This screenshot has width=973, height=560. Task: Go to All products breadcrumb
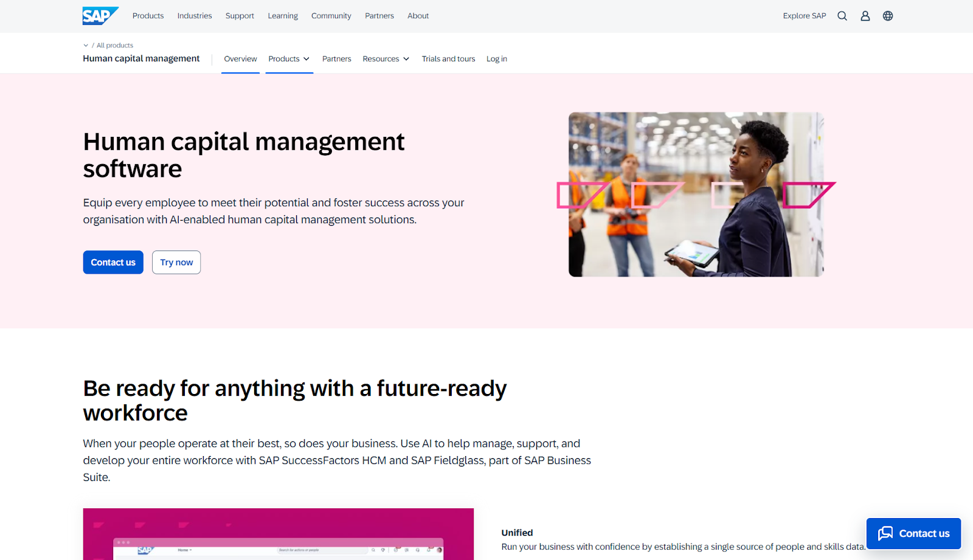click(115, 46)
